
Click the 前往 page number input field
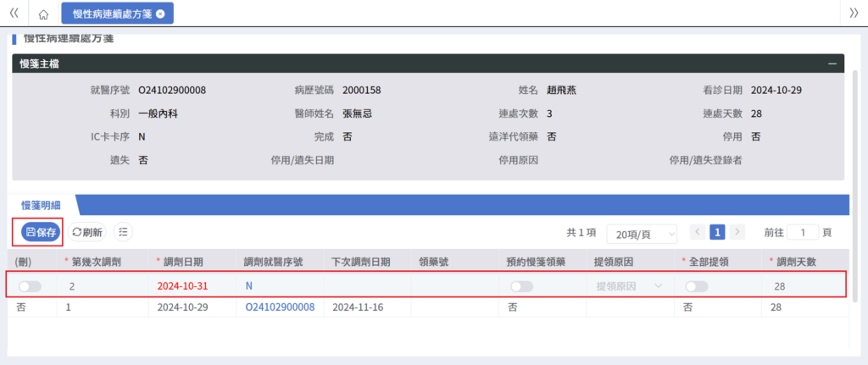pos(803,232)
